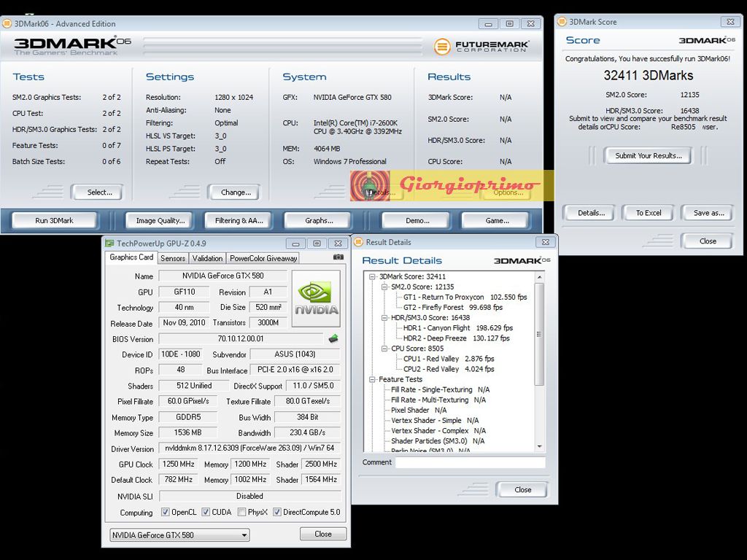Open Details... in 3DMark Score window
Screen dimensions: 747x560
tap(591, 213)
